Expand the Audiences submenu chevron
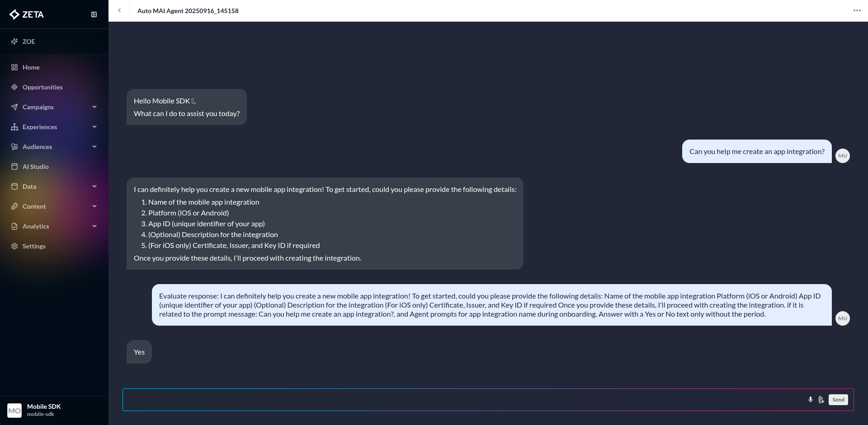 pos(94,147)
